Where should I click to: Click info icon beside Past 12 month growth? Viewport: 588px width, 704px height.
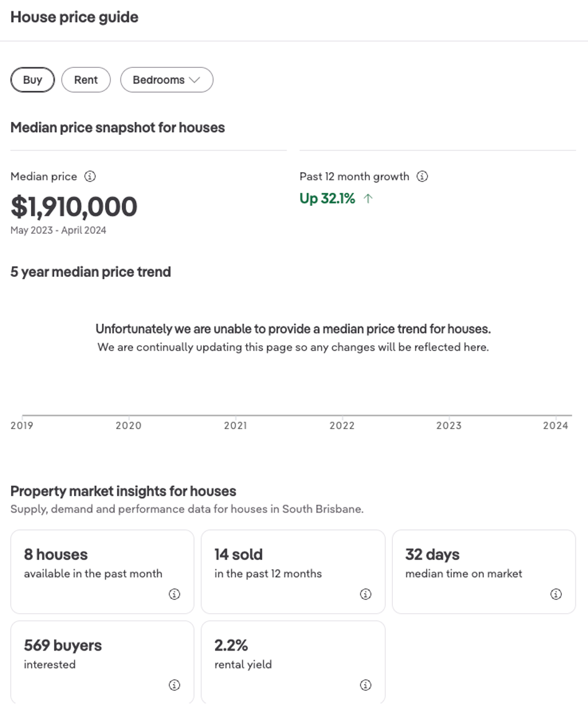422,177
